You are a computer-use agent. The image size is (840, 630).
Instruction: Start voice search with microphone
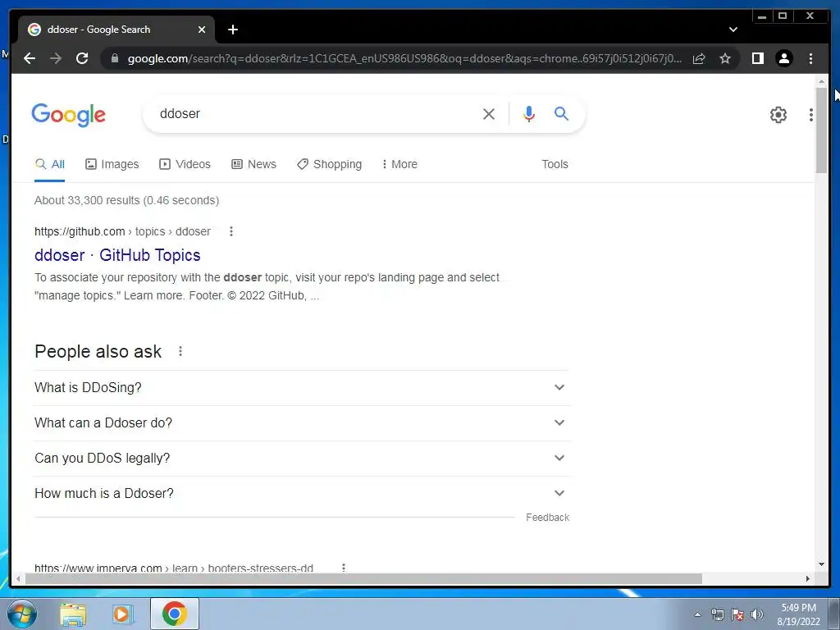(529, 113)
